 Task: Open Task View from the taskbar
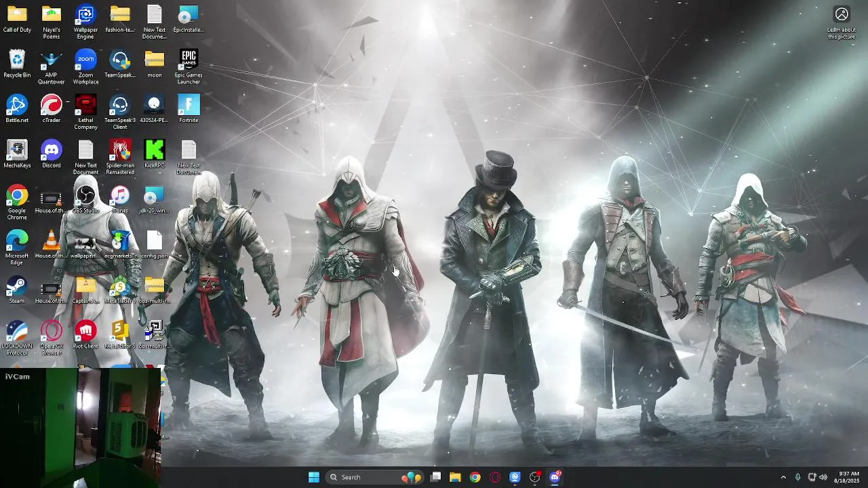tap(435, 477)
